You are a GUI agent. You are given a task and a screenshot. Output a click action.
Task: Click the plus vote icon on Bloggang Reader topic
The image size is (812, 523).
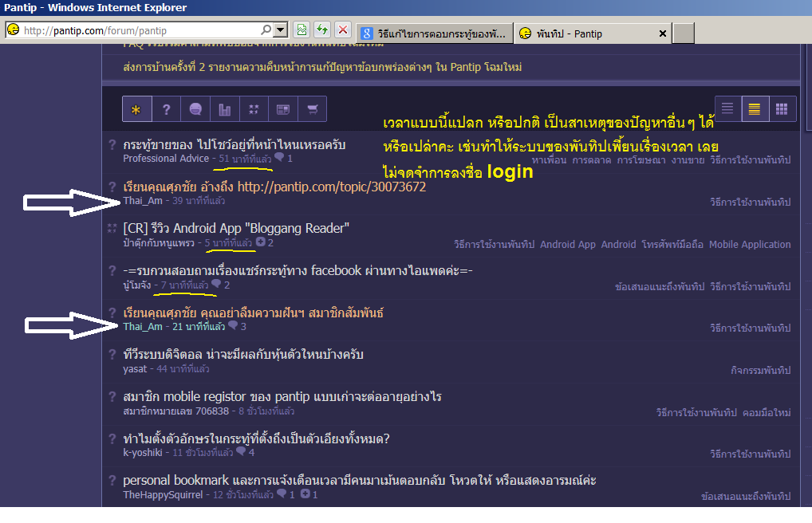[261, 242]
